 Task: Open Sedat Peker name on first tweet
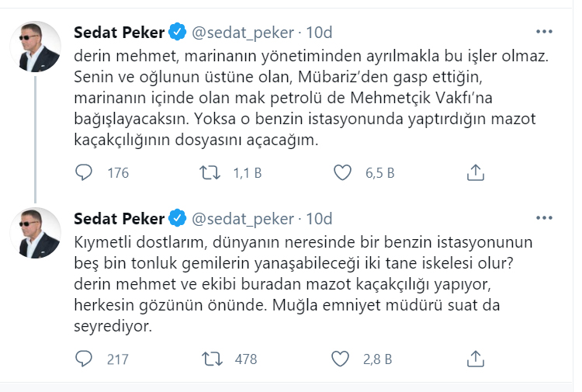click(119, 33)
